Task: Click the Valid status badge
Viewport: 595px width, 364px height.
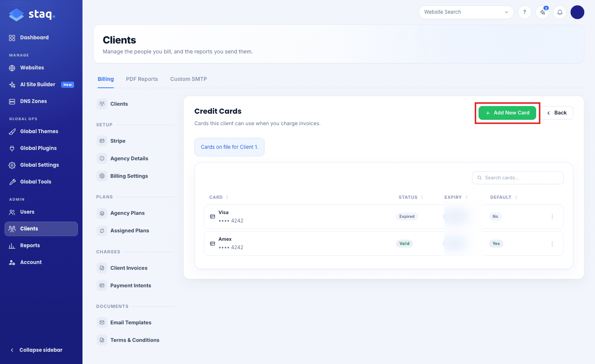Action: point(404,244)
